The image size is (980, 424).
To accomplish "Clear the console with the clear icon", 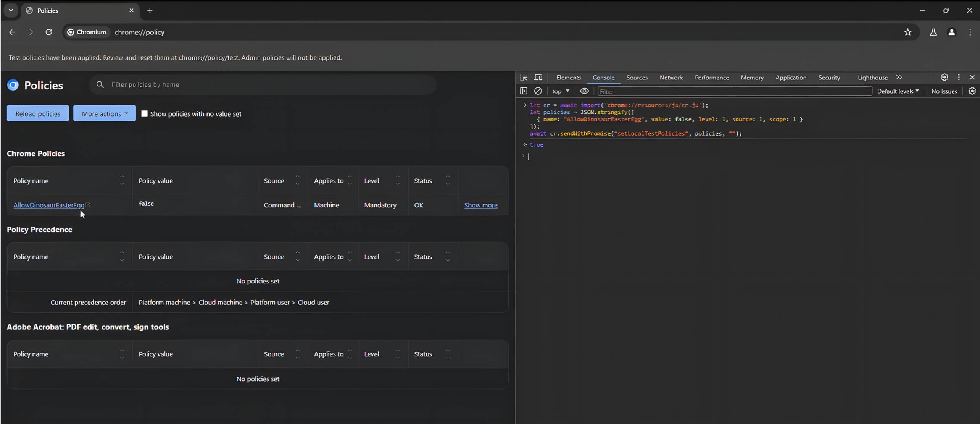I will (x=538, y=91).
